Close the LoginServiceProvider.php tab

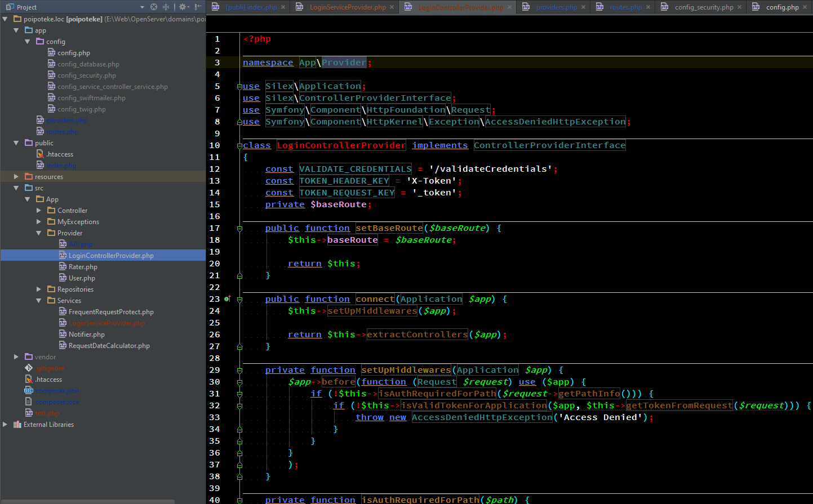click(392, 7)
